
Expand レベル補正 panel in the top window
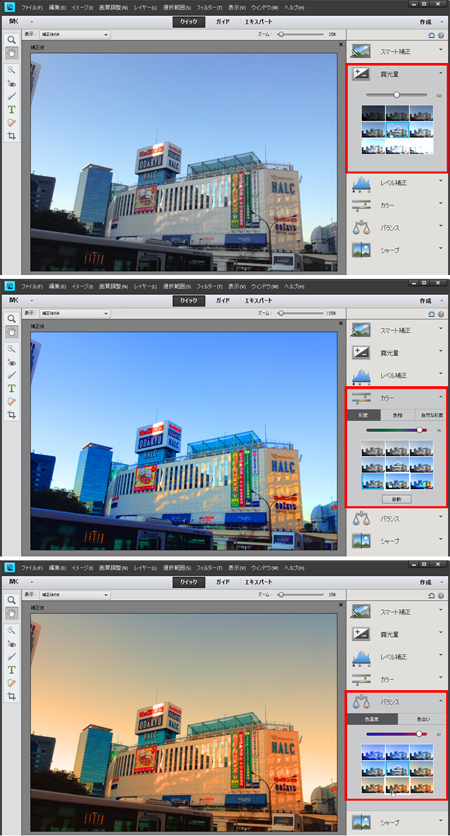(441, 180)
